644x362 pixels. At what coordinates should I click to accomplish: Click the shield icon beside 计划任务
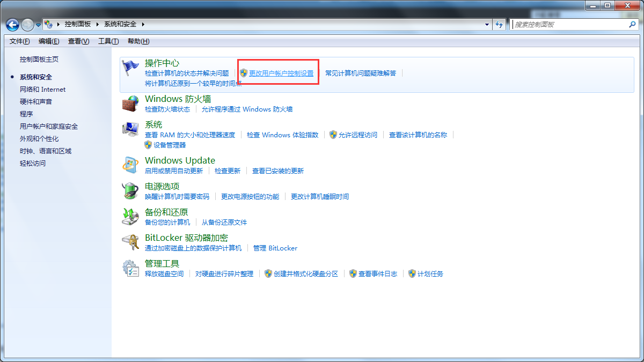tap(412, 274)
